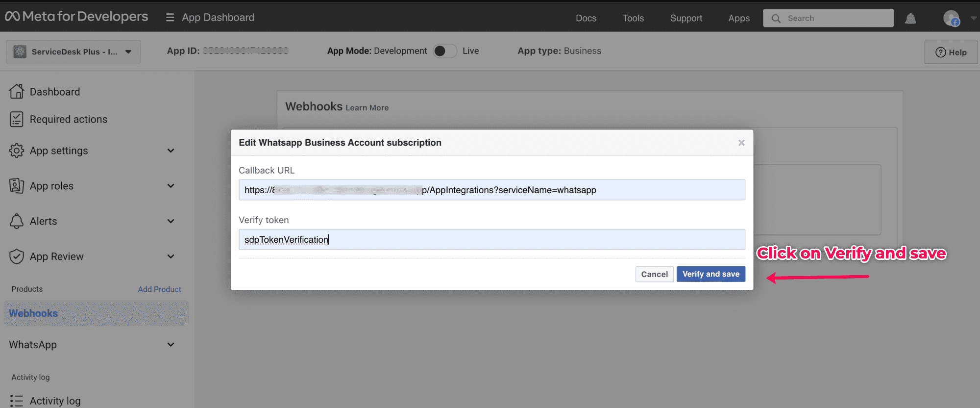980x408 pixels.
Task: Click the Activity log list icon
Action: coord(17,401)
